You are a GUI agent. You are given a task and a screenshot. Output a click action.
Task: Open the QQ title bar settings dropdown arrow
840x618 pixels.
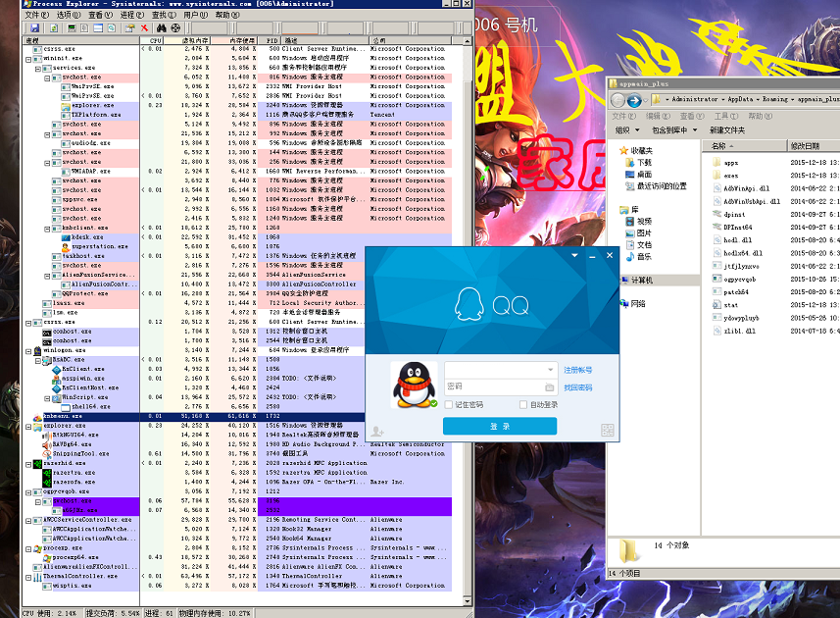coord(574,256)
